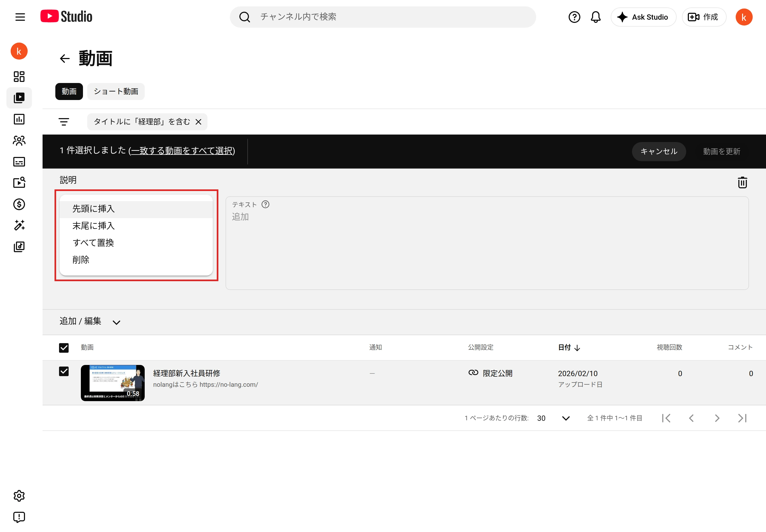Screen dimensions: 766x532
Task: Open the help question mark icon
Action: [x=574, y=17]
